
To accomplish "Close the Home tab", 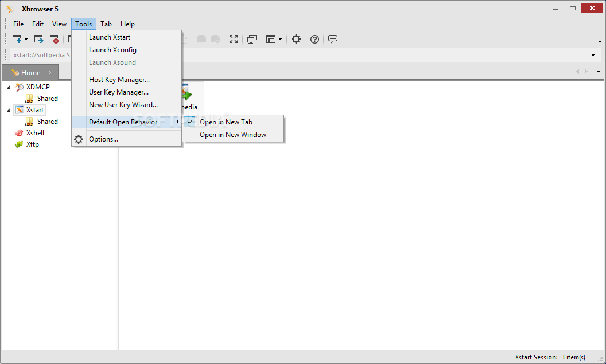I will [x=50, y=73].
